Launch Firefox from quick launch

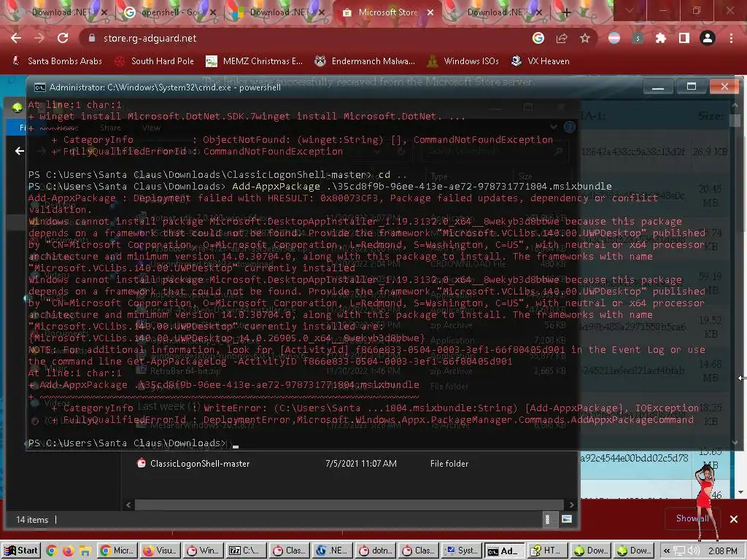pyautogui.click(x=68, y=551)
